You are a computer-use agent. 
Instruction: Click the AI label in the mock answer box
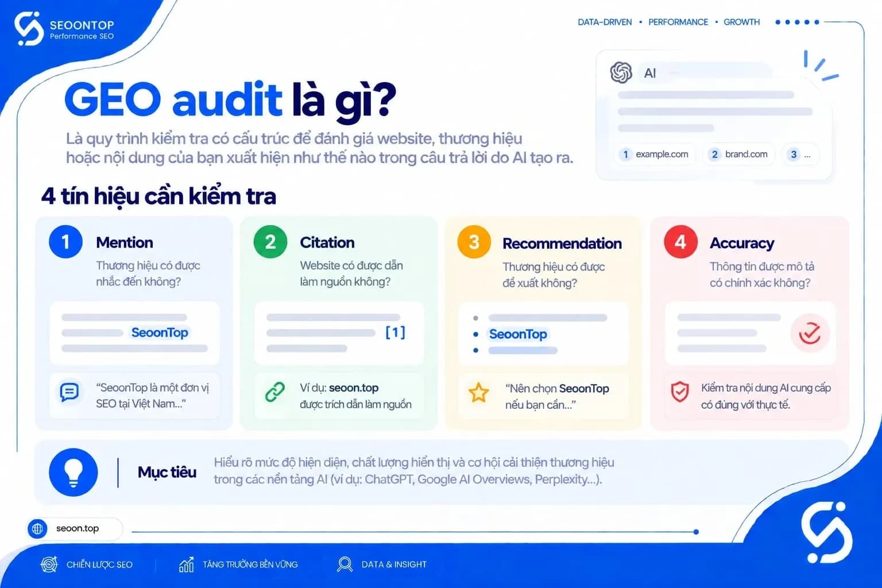point(650,73)
